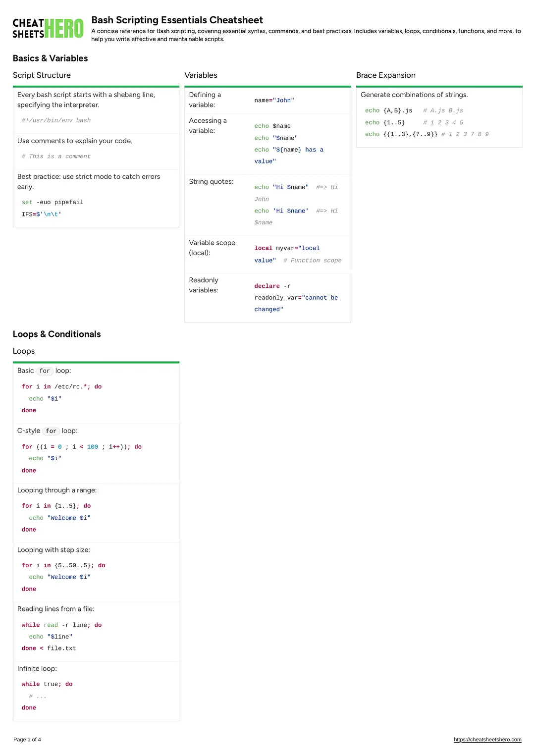Click the name="John" variable definition code
This screenshot has height=756, width=535.
(274, 101)
